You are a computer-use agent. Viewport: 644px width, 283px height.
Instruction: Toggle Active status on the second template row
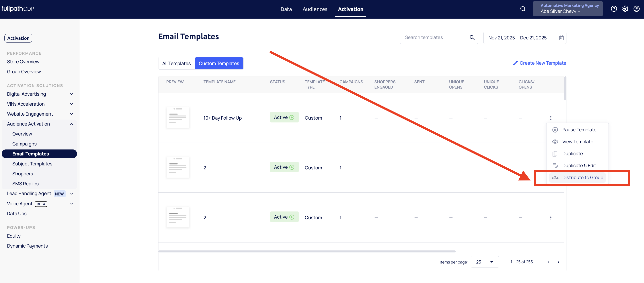[x=284, y=167]
